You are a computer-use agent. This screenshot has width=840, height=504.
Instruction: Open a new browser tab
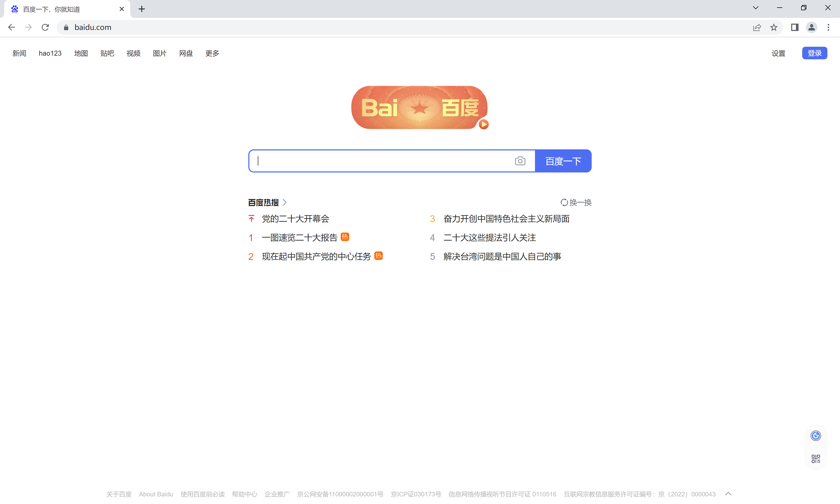tap(142, 9)
